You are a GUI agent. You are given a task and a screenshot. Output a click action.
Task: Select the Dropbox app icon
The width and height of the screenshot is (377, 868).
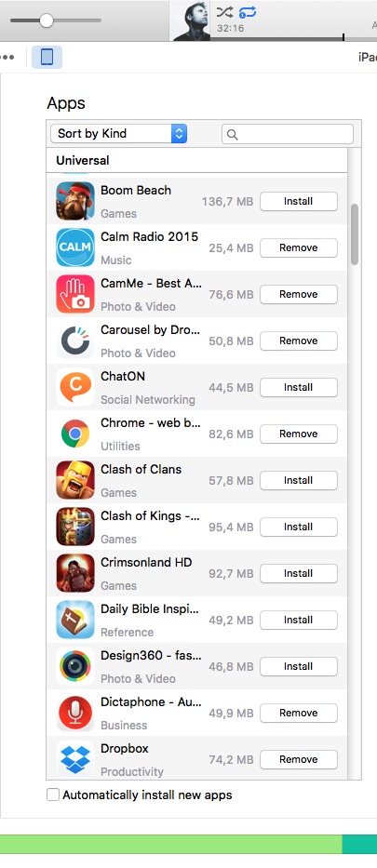pyautogui.click(x=75, y=759)
